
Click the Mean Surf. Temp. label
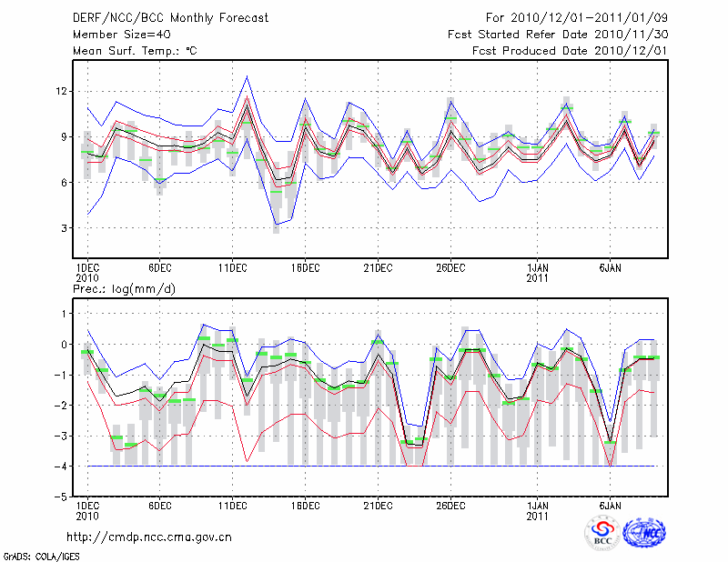(x=135, y=51)
